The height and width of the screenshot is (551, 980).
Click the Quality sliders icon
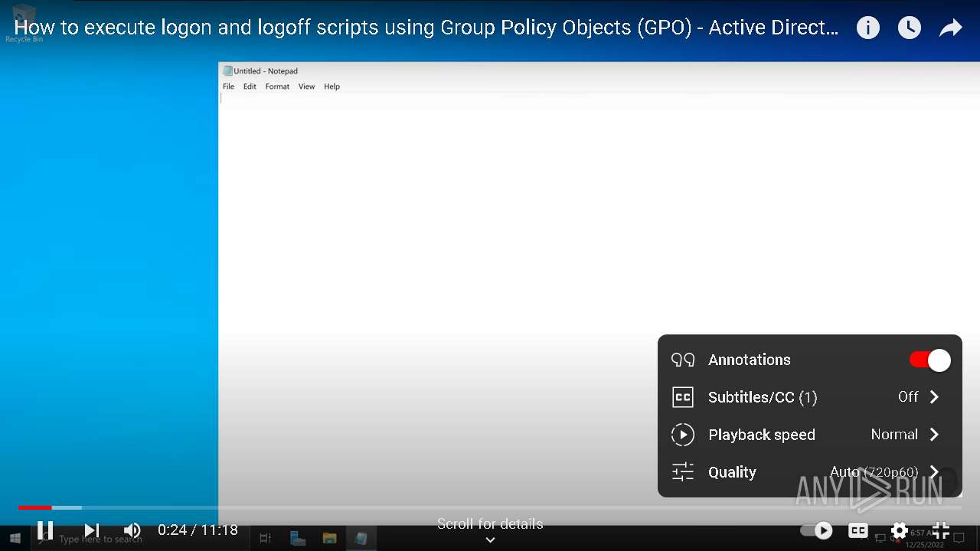click(x=682, y=472)
